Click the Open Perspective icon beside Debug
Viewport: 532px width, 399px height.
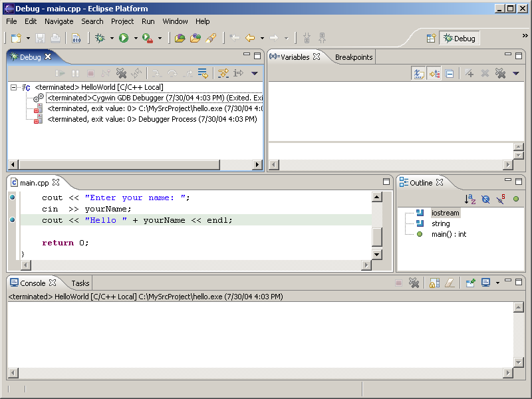(431, 39)
